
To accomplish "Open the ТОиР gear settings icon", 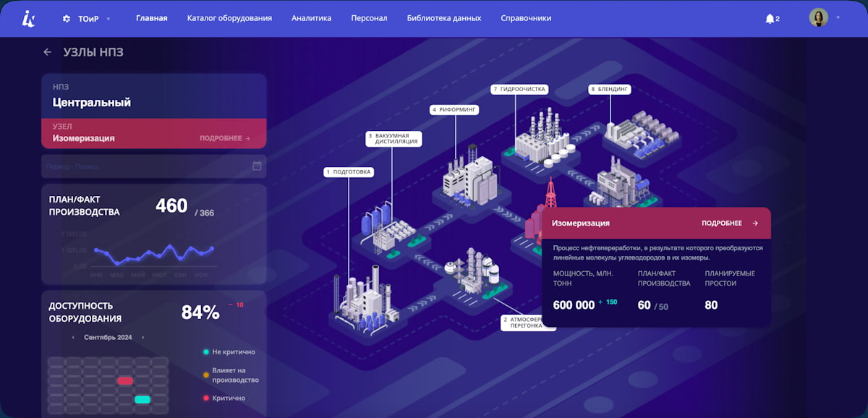I will pyautogui.click(x=67, y=19).
